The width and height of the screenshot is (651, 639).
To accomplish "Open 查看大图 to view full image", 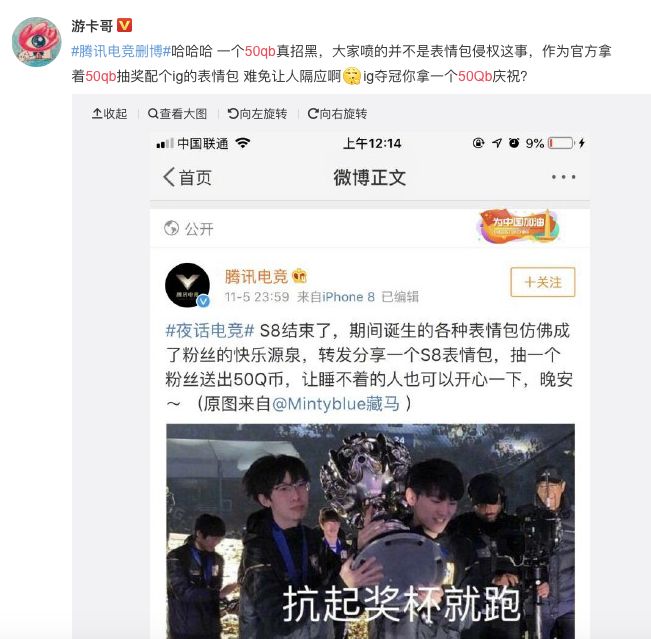I will pos(177,113).
